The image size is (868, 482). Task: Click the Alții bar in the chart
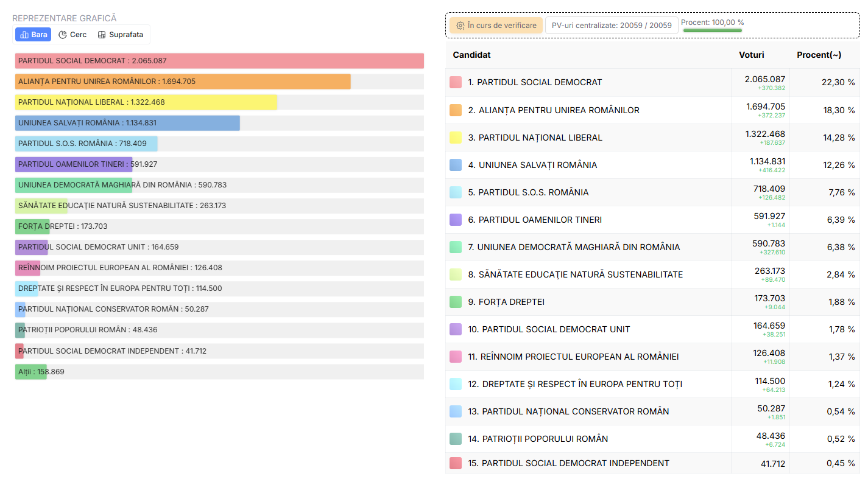pyautogui.click(x=30, y=372)
